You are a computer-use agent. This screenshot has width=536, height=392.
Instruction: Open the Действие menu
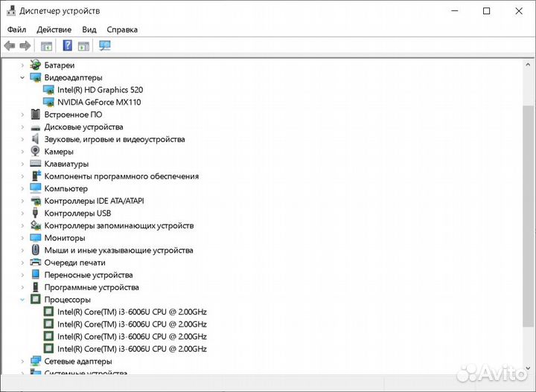[x=54, y=30]
